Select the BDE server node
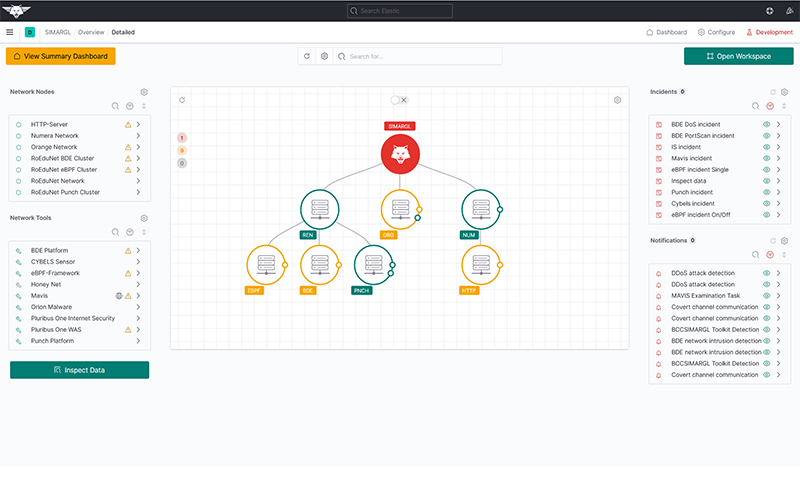This screenshot has width=800, height=480. pos(319,265)
